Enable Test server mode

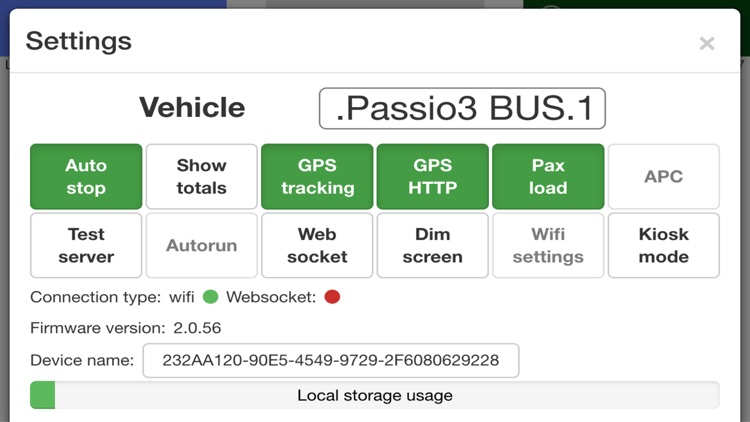coord(86,245)
